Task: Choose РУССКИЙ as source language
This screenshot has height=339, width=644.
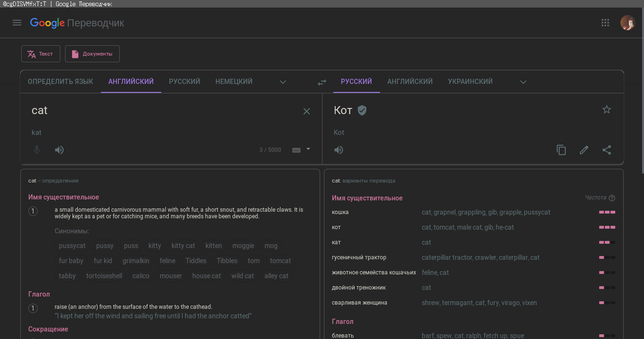Action: (x=185, y=82)
